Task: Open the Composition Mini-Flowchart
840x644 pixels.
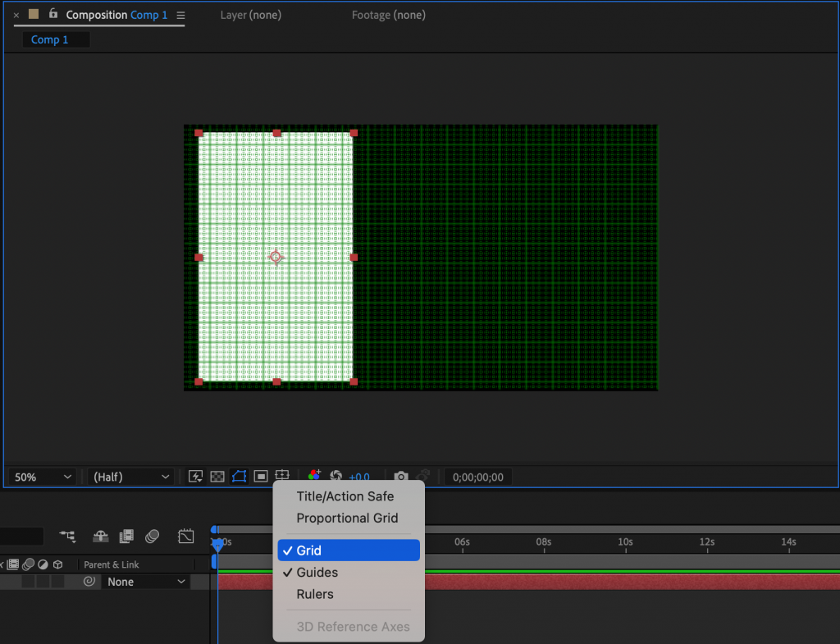Action: coord(67,537)
